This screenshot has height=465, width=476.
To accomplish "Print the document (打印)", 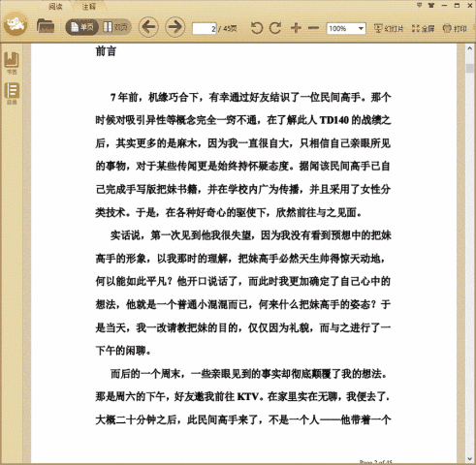I will point(455,28).
